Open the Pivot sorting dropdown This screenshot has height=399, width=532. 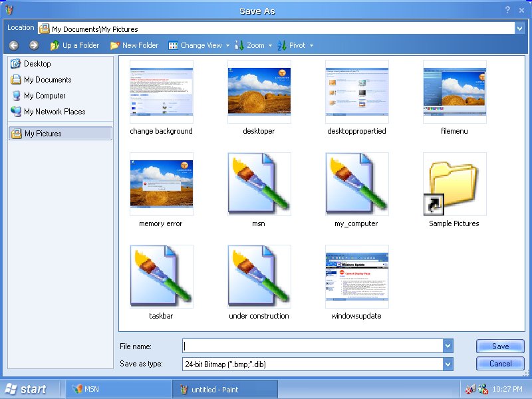[296, 45]
